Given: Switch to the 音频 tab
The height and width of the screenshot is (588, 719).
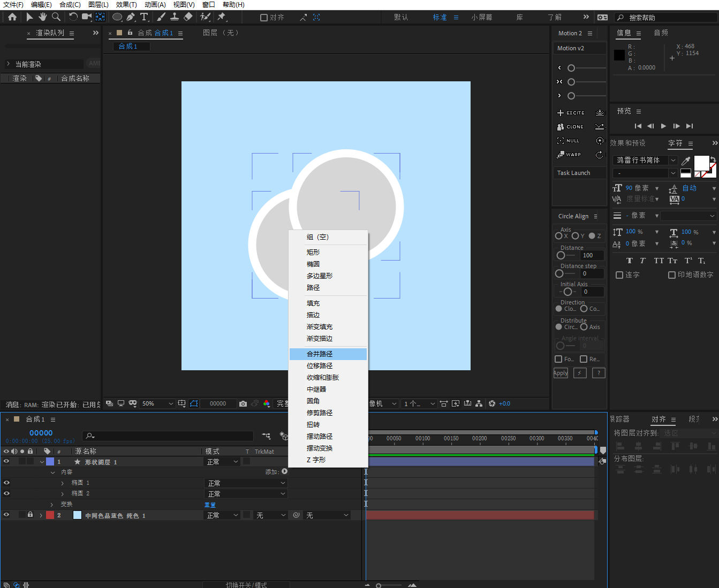Looking at the screenshot, I should [661, 33].
